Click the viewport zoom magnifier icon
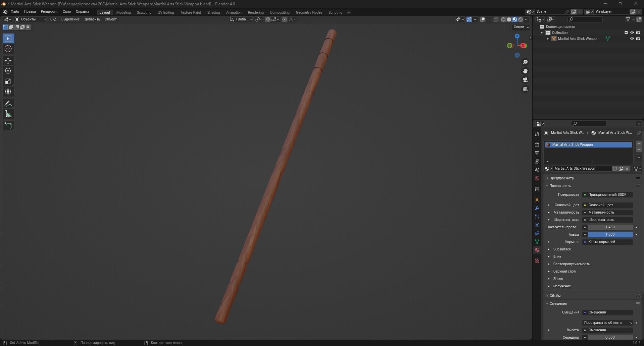 (525, 62)
